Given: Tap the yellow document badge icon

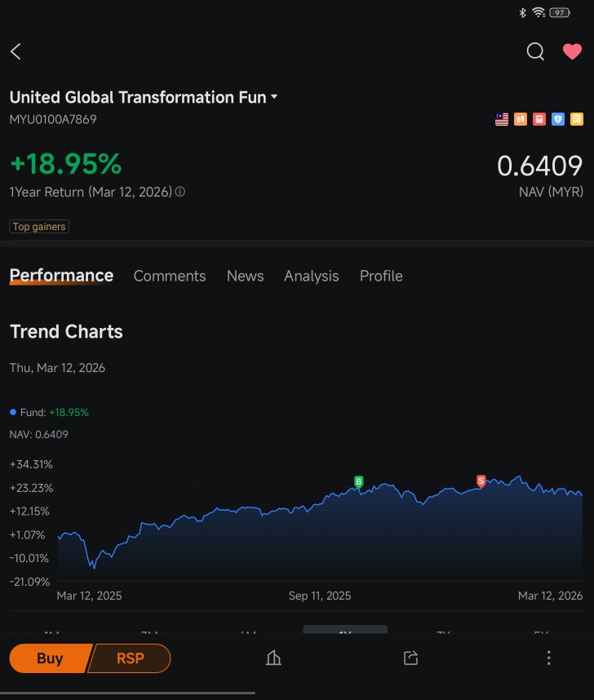Looking at the screenshot, I should 577,119.
